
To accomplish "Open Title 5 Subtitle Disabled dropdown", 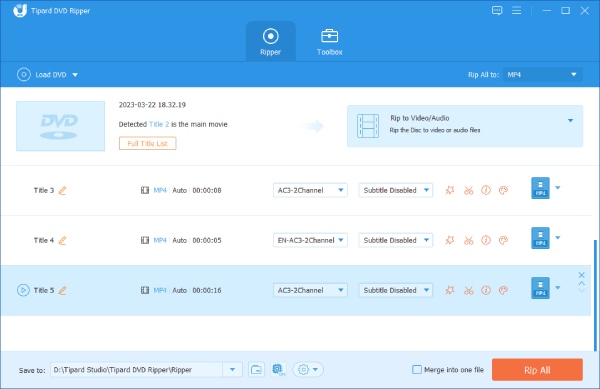I will (x=396, y=290).
